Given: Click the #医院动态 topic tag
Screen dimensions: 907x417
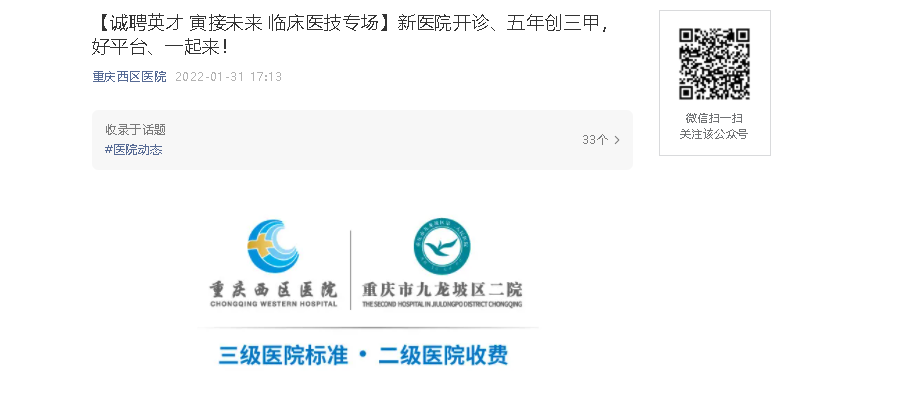Looking at the screenshot, I should [134, 150].
